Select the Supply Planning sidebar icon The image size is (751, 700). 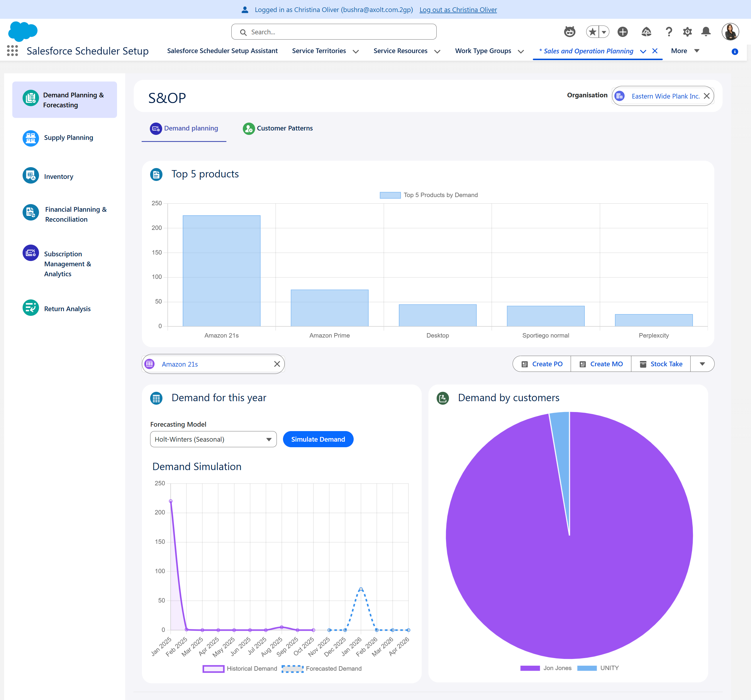(x=30, y=138)
